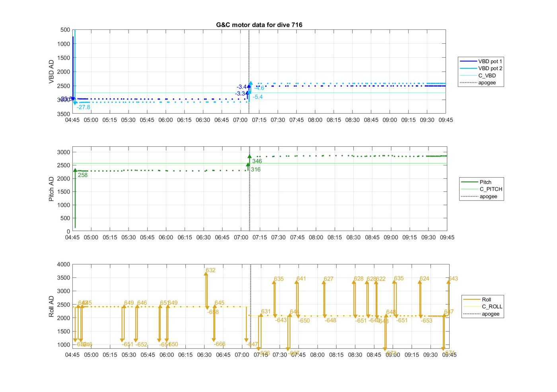The height and width of the screenshot is (392, 557).
Task: Click the '627' roll label
Action: click(x=328, y=279)
